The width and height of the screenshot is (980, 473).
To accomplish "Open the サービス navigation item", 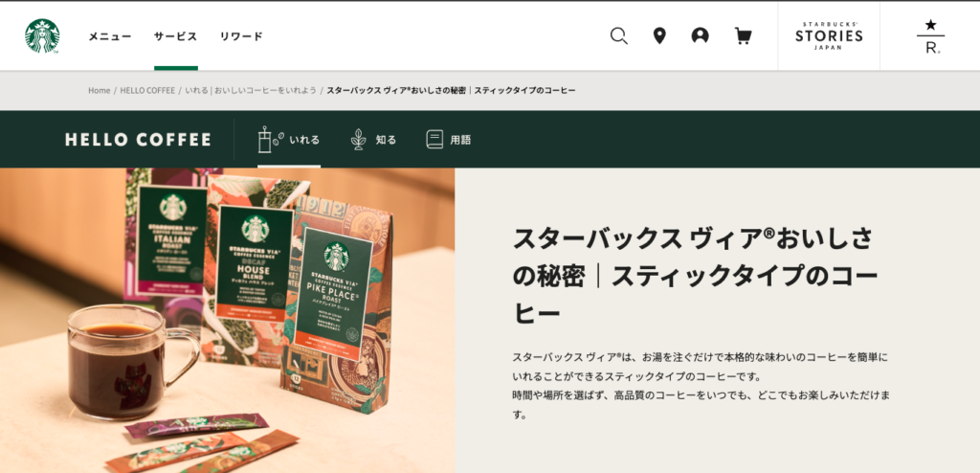I will tap(176, 36).
